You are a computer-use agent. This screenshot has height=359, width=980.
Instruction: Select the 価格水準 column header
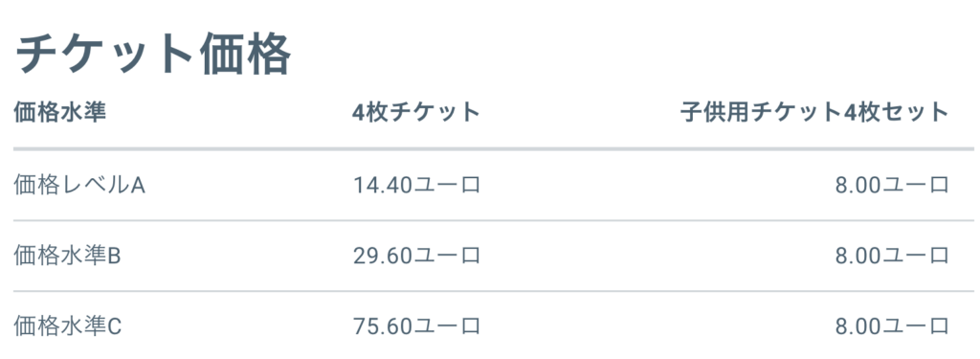[60, 113]
